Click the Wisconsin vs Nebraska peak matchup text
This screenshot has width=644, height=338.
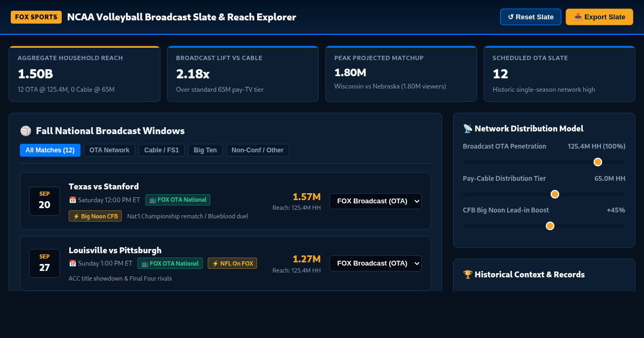390,86
